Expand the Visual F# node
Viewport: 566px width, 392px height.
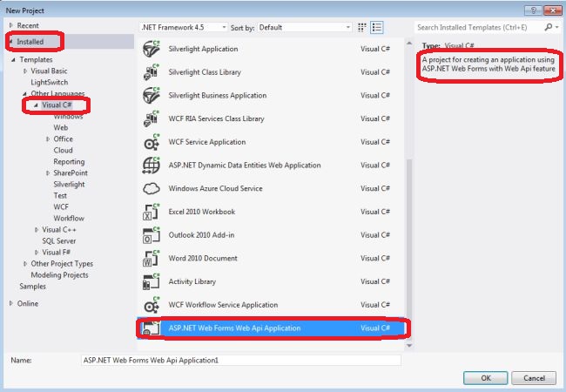[36, 253]
